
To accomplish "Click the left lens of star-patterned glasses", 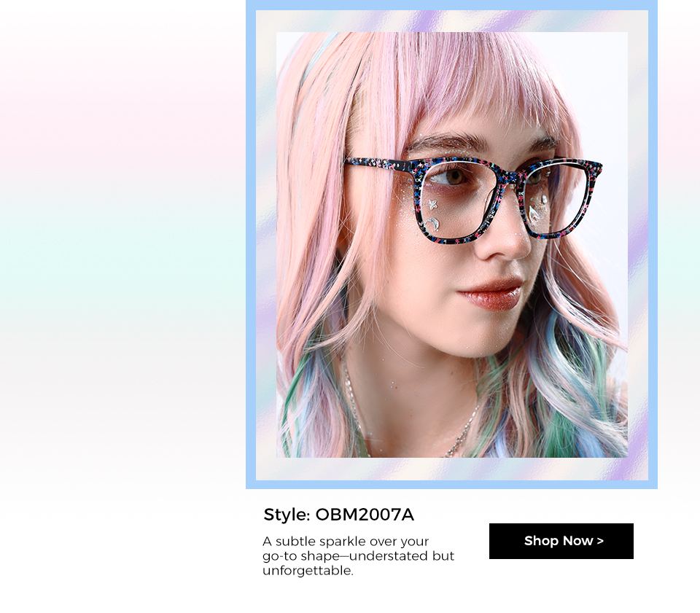I will pos(456,202).
